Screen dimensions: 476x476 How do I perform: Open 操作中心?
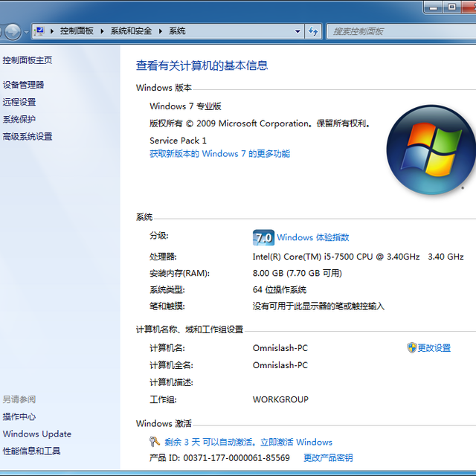19,416
